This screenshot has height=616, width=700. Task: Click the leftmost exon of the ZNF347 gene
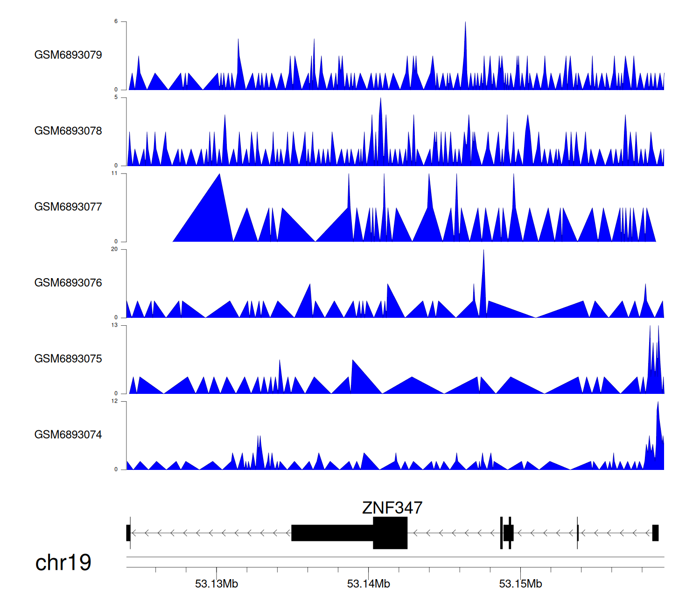pos(128,533)
